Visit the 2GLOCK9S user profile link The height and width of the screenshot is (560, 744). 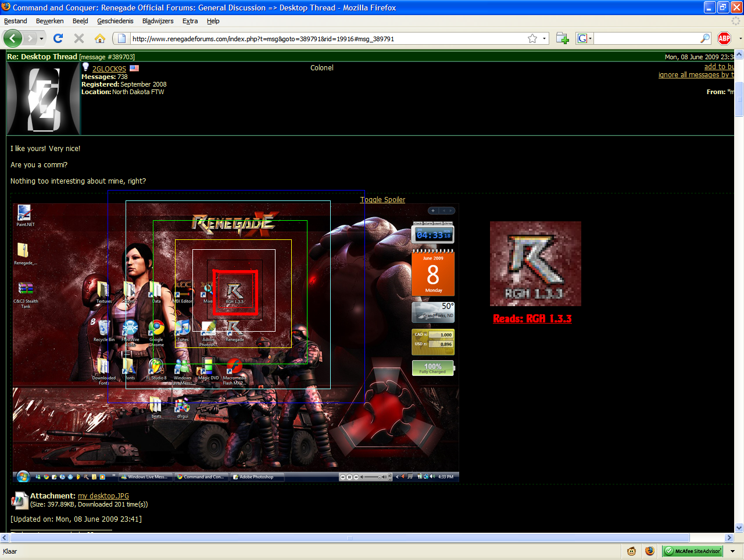(109, 69)
